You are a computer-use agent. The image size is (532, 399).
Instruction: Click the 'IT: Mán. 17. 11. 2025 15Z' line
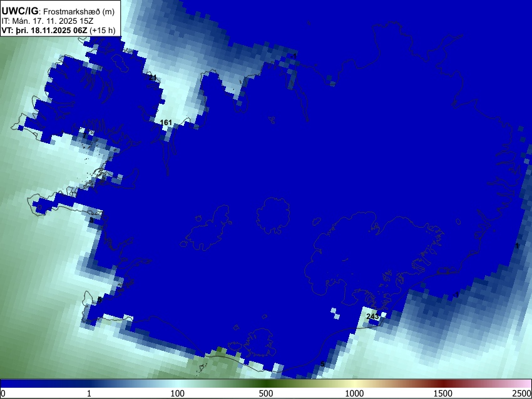tap(43, 21)
